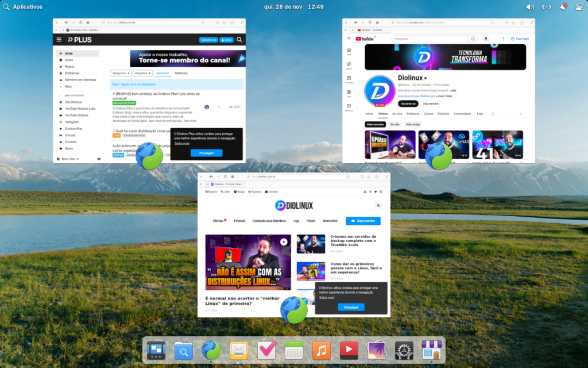Click the Entrar button in Diolinux Plus
Screen dimensions: 588x368
click(x=226, y=40)
